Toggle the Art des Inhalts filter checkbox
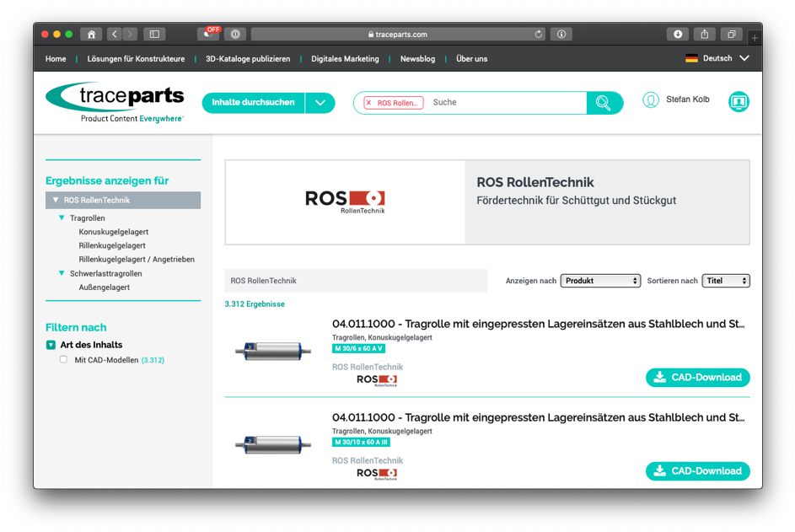The width and height of the screenshot is (795, 532). click(51, 345)
